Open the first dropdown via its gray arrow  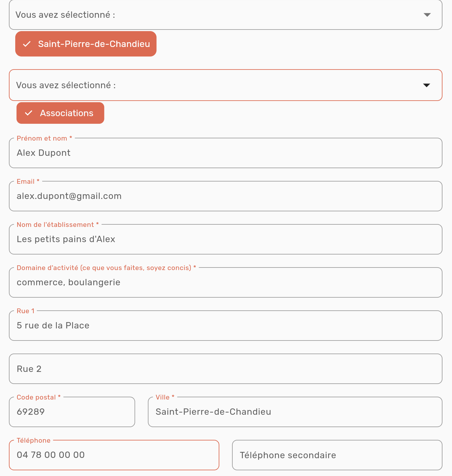tap(427, 15)
